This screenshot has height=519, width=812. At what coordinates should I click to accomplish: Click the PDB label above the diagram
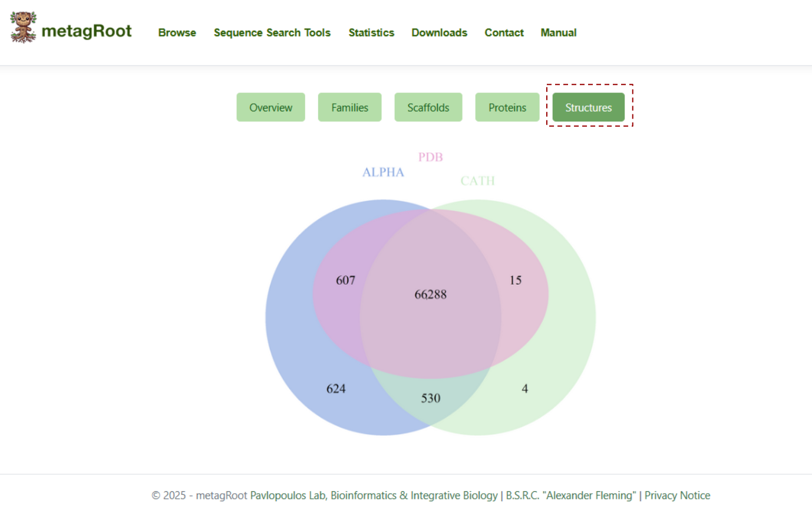click(430, 157)
